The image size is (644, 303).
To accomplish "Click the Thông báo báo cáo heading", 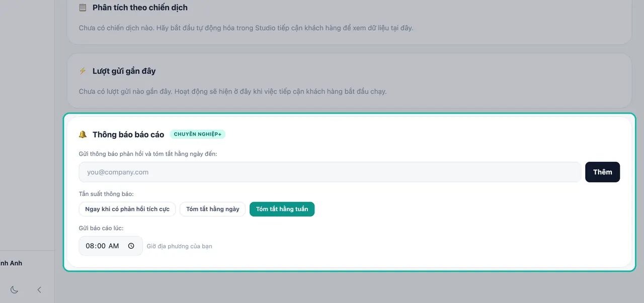I will coord(128,135).
